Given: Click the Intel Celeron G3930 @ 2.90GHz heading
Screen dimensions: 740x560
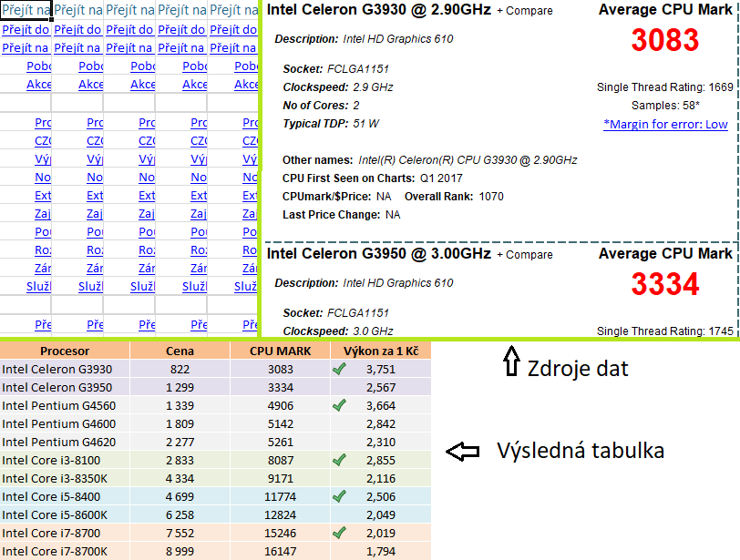Looking at the screenshot, I should point(378,10).
